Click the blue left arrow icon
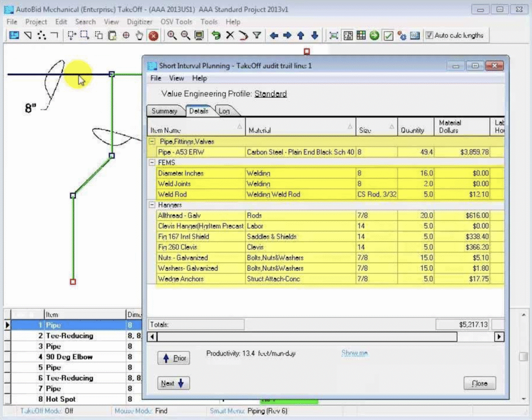Viewport: 532px width, 420px height. [x=274, y=35]
